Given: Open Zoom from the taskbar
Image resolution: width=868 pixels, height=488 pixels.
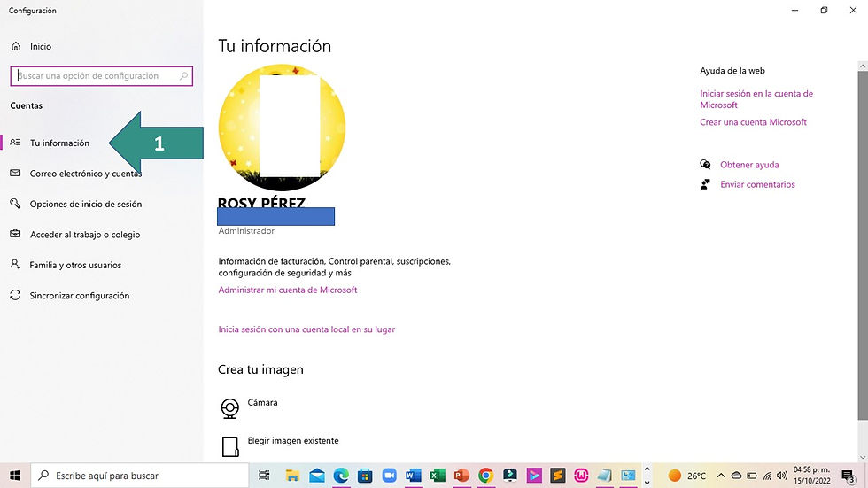Looking at the screenshot, I should pos(389,476).
